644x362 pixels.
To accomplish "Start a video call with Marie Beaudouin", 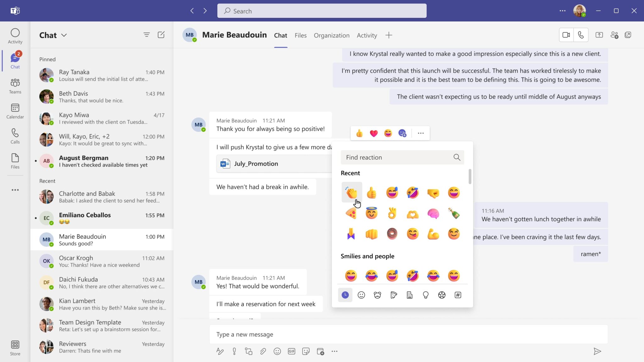I will pos(566,35).
